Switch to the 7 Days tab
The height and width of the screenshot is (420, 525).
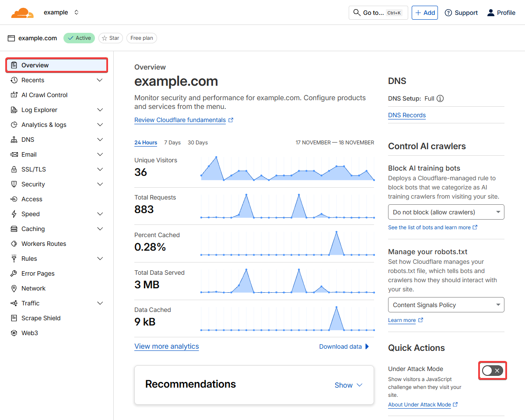tap(172, 143)
